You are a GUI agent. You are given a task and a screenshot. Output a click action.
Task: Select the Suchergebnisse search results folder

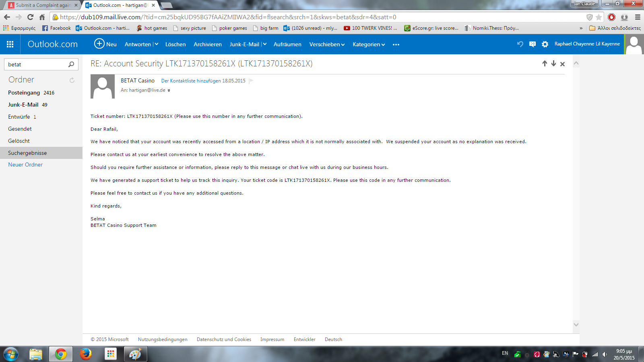(x=41, y=153)
